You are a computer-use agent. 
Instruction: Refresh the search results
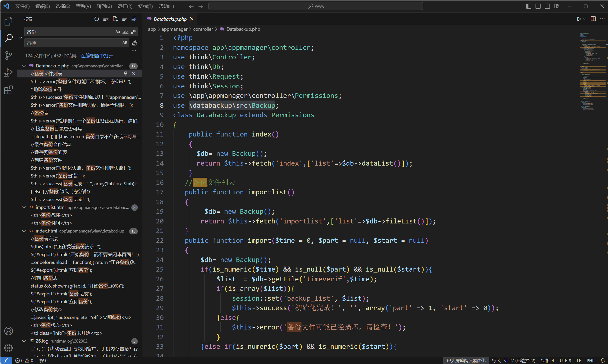pyautogui.click(x=97, y=19)
